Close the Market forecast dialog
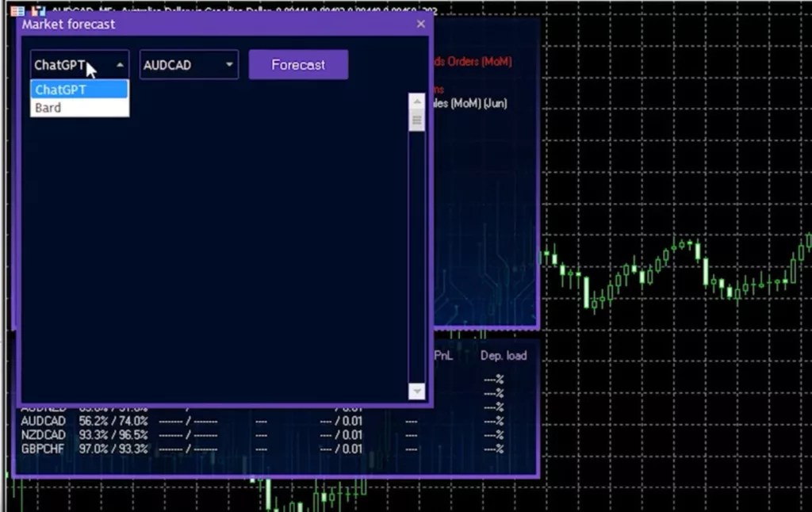 [x=421, y=24]
